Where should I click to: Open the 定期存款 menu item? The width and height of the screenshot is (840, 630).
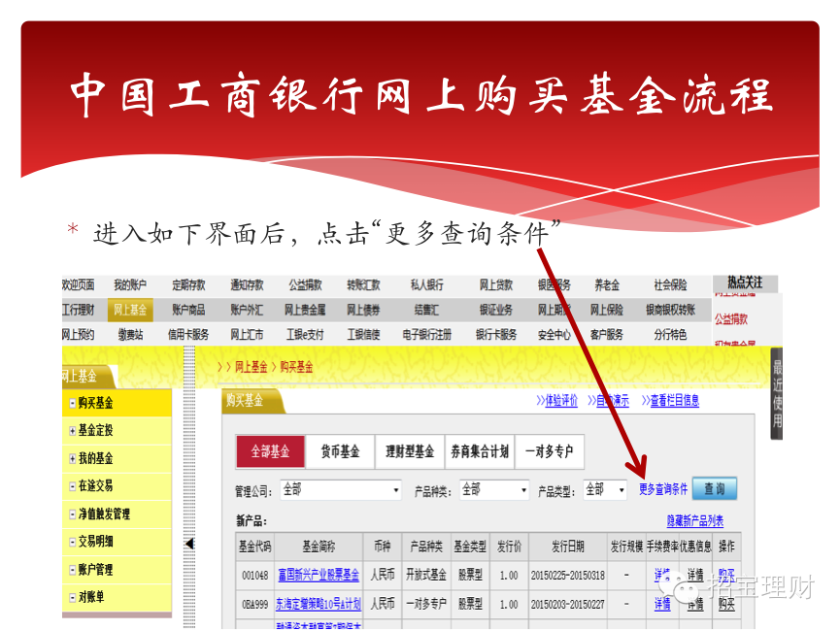click(x=188, y=285)
